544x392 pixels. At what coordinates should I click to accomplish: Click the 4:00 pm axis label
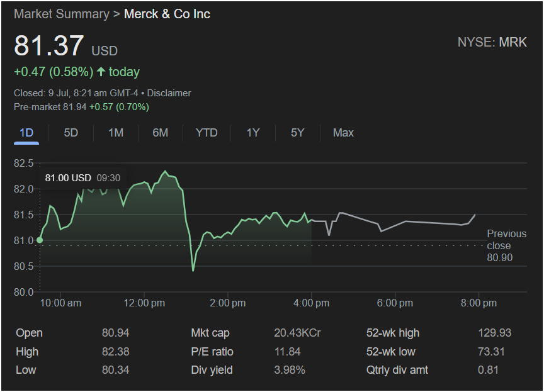311,303
